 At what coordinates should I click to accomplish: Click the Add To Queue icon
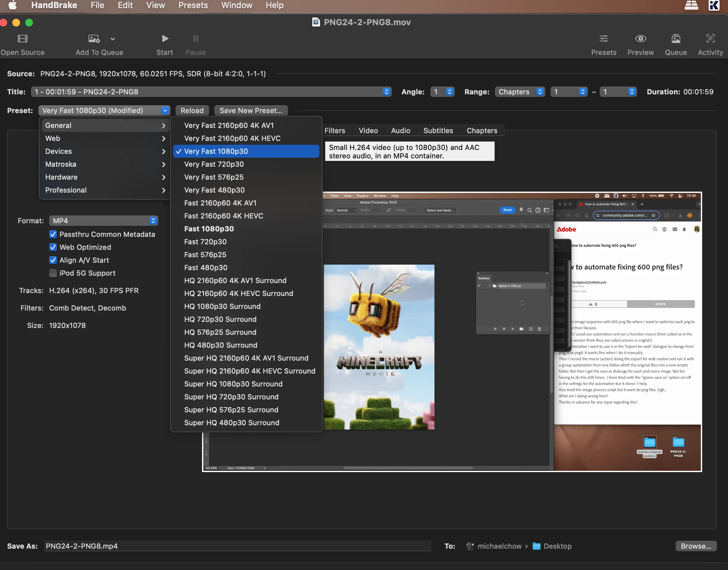[94, 39]
